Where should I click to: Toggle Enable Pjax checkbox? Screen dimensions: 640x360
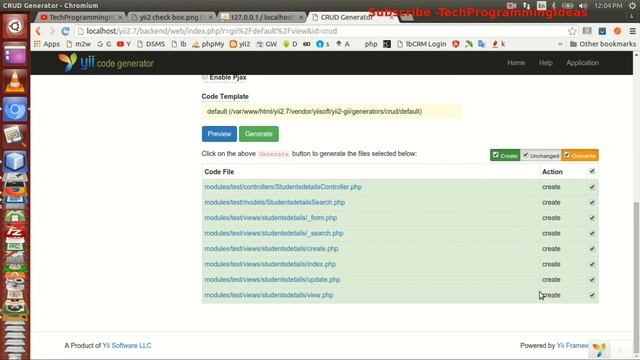coord(205,77)
